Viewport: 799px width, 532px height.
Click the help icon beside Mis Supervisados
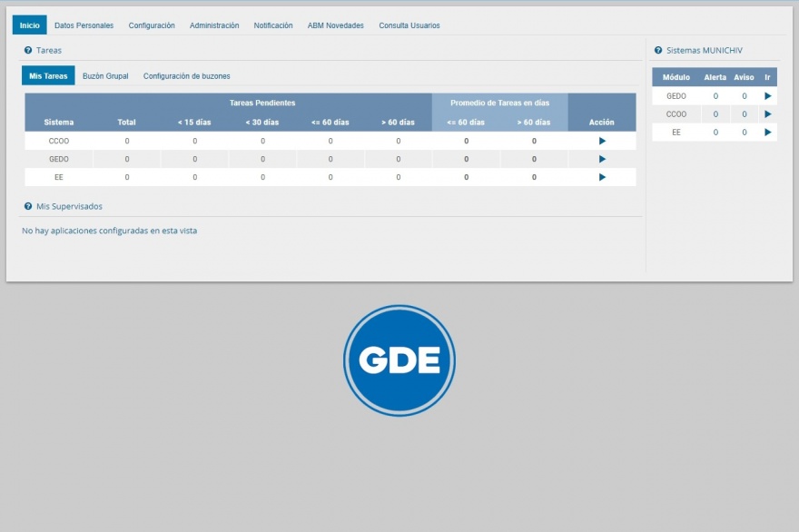(28, 206)
